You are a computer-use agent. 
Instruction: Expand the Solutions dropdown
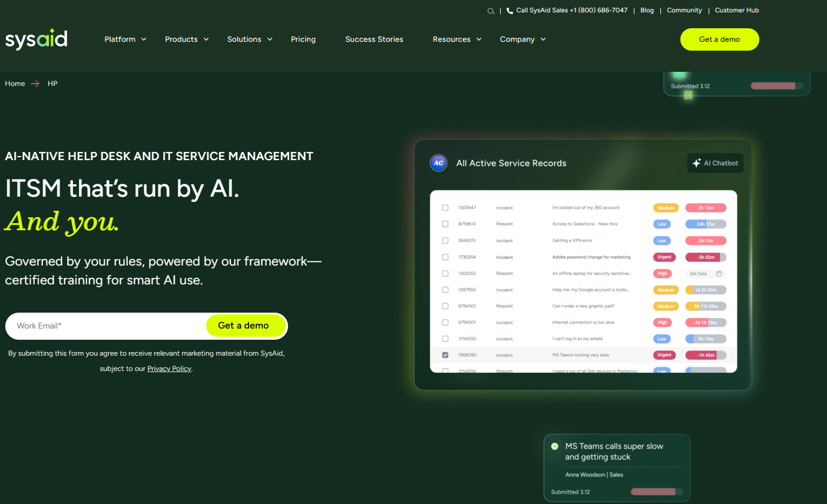tap(250, 39)
